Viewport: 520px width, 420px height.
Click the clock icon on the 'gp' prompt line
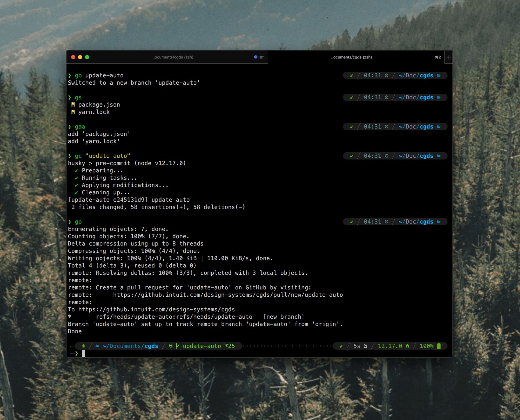[386, 221]
